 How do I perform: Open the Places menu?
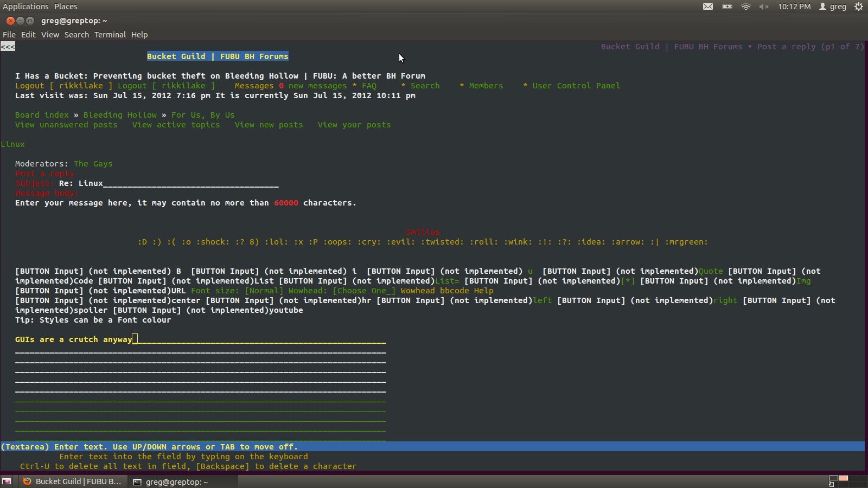click(x=66, y=7)
